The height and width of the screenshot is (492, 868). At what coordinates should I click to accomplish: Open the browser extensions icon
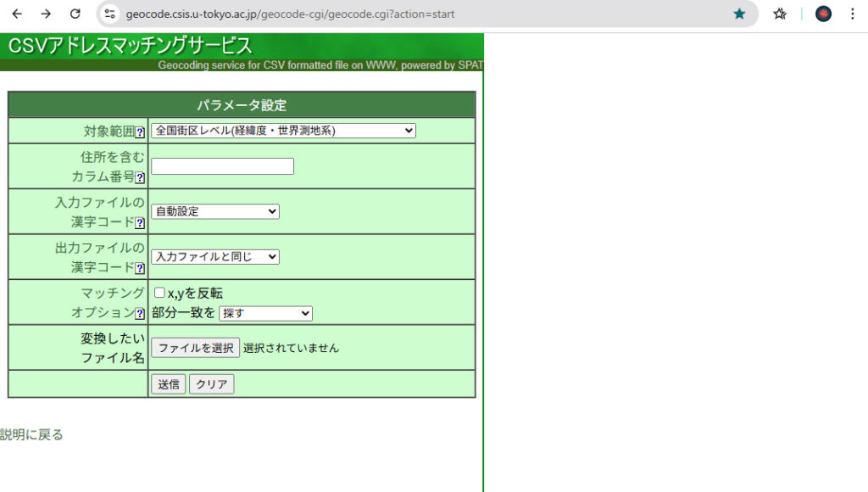[780, 14]
